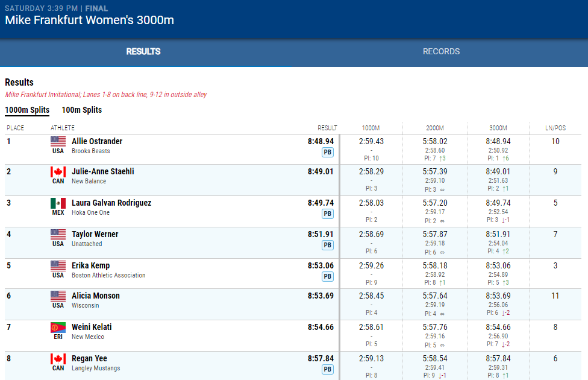Viewport: 588px width, 380px height.
Task: Click the Canada flag beside Regan Yee
Action: click(x=58, y=359)
